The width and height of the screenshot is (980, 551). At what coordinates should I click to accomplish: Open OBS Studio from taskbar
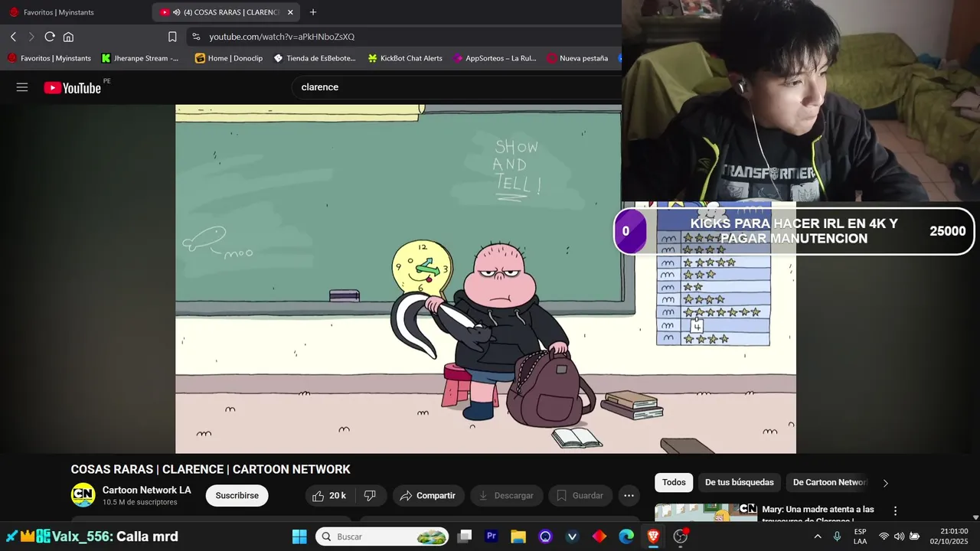pos(680,536)
